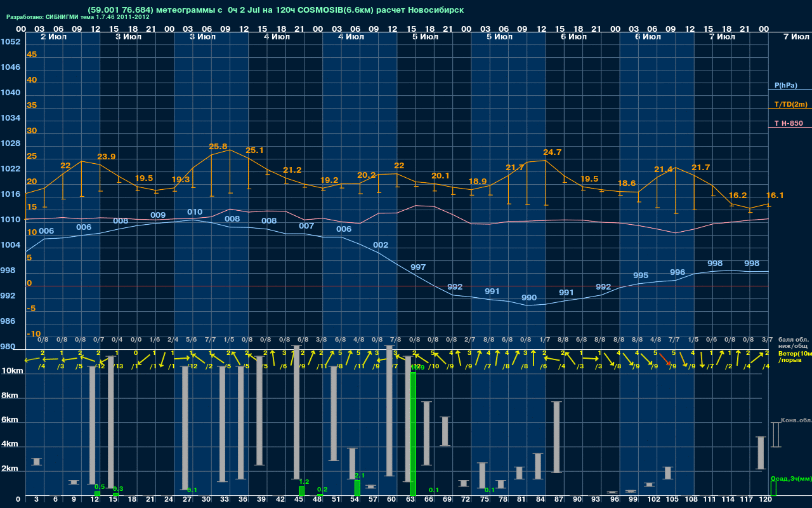Click the 980 pressure axis value
Viewport: 812px width, 508px height.
8,347
